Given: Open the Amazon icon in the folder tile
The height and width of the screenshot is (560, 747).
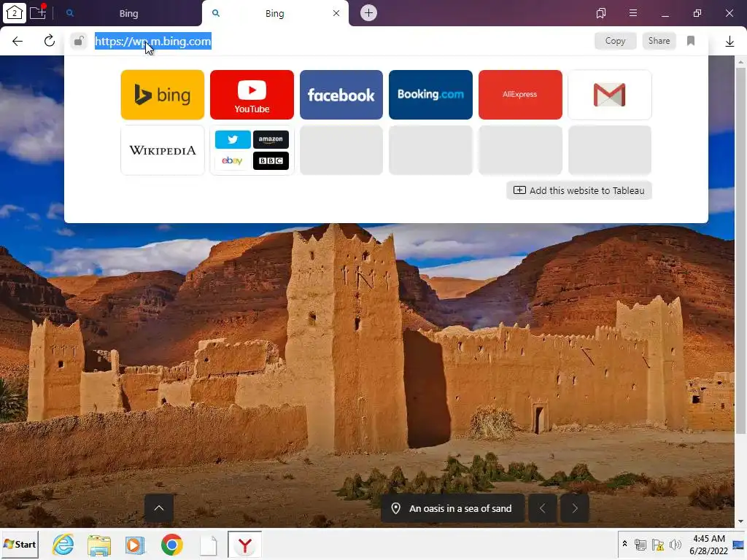Looking at the screenshot, I should (271, 139).
